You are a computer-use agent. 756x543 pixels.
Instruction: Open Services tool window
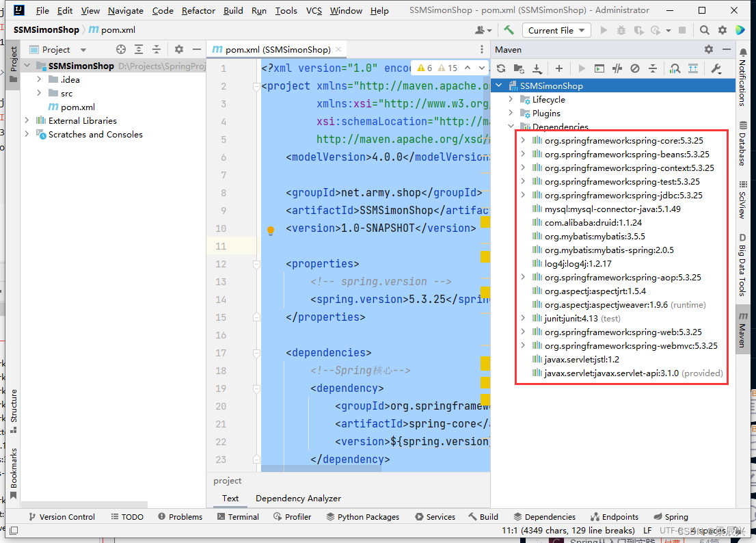tap(435, 517)
